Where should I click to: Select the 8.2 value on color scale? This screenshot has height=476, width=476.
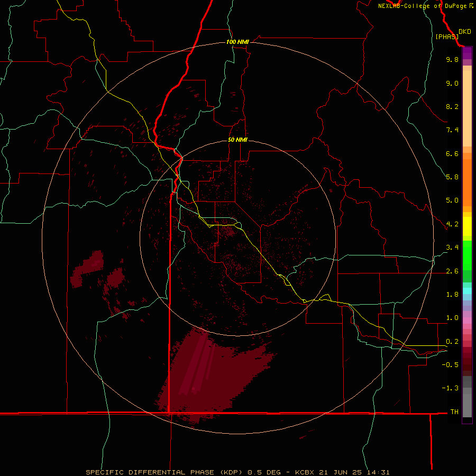click(452, 106)
